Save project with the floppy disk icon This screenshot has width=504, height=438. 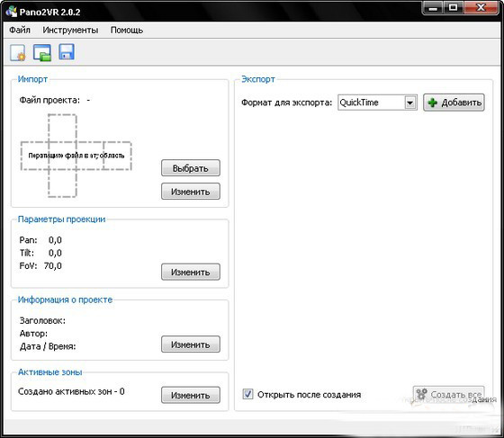click(67, 52)
